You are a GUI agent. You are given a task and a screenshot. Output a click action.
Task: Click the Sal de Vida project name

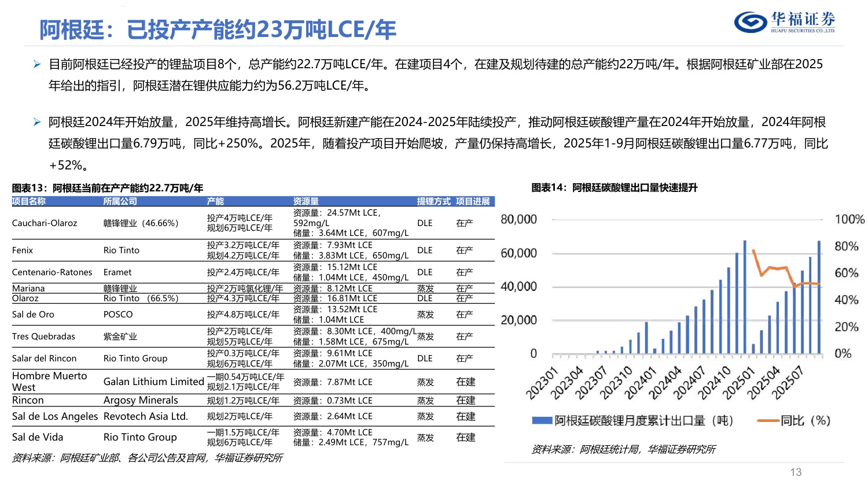38,437
